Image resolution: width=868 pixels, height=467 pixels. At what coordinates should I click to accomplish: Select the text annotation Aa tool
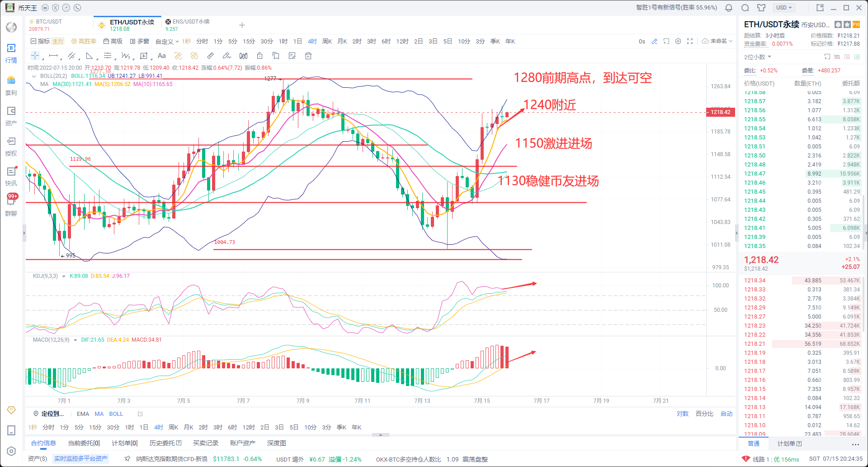click(162, 56)
